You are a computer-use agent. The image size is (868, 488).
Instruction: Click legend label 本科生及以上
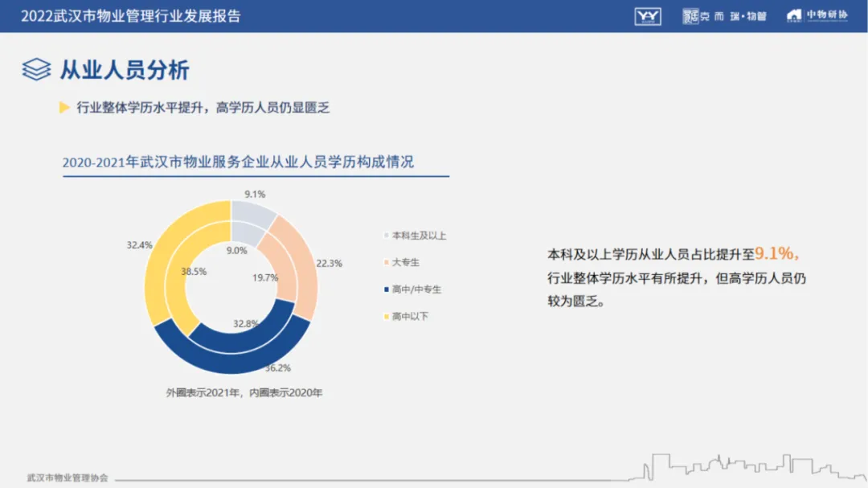[x=419, y=236]
